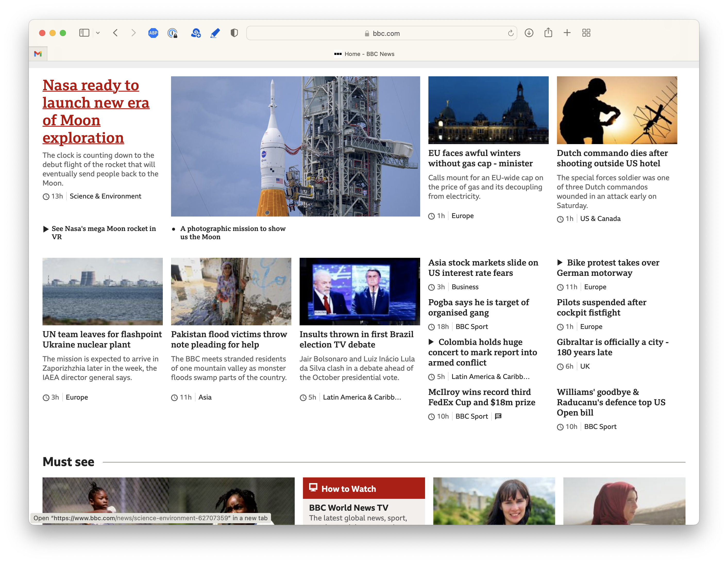Open the Ukraine nuclear plant photo

103,292
